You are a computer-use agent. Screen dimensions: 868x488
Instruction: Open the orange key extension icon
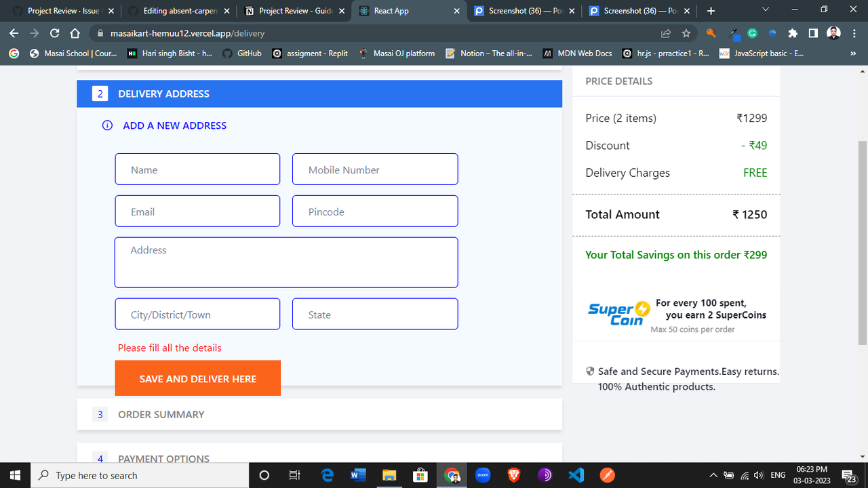[x=711, y=33]
